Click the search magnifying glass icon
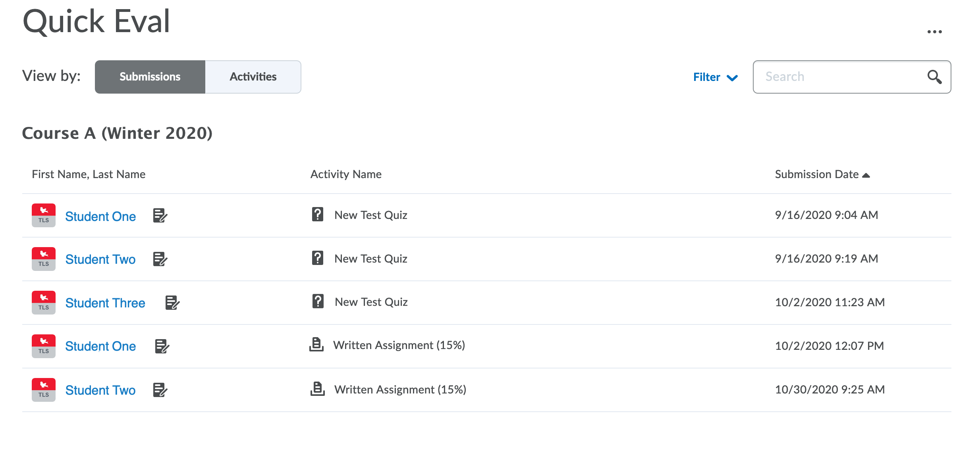Viewport: 980px width, 449px height. 934,77
